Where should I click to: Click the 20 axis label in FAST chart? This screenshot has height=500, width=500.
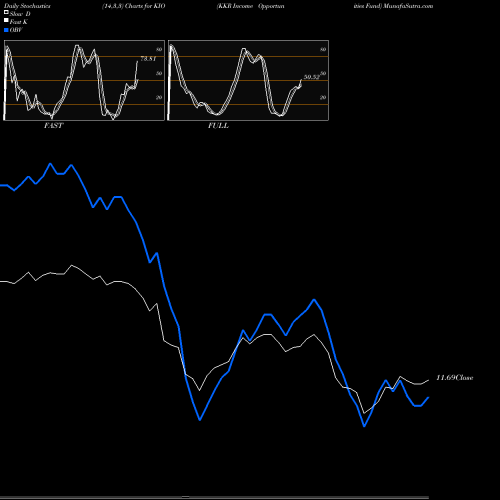pos(159,97)
